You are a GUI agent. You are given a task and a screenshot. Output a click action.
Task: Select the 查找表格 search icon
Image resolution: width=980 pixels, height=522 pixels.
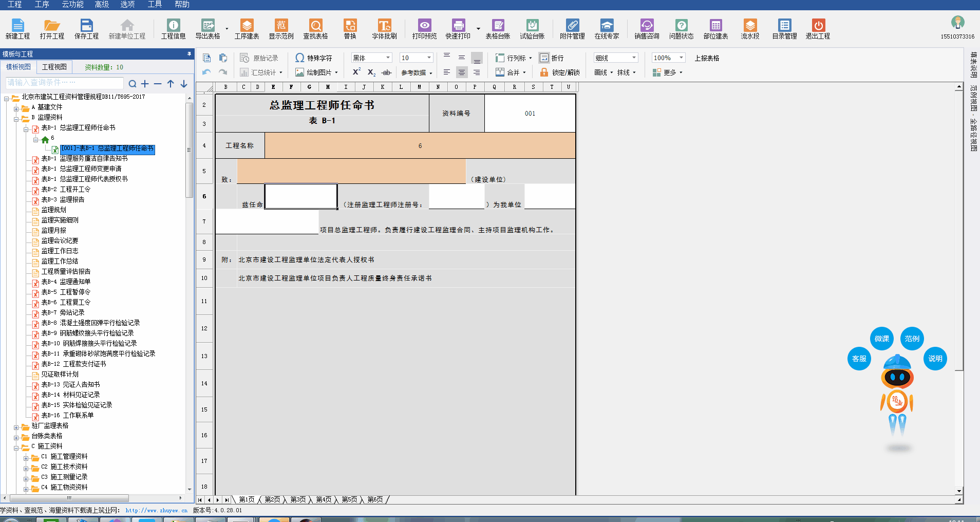(x=315, y=28)
